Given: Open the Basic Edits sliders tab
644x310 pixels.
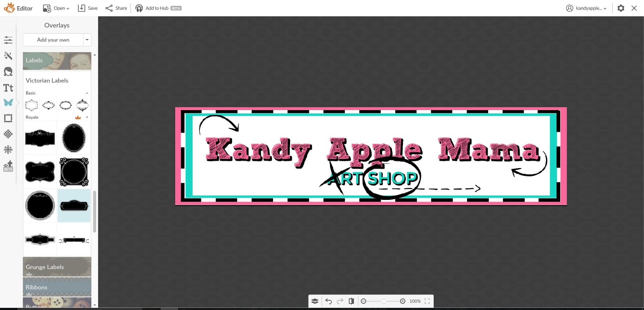Looking at the screenshot, I should (8, 40).
